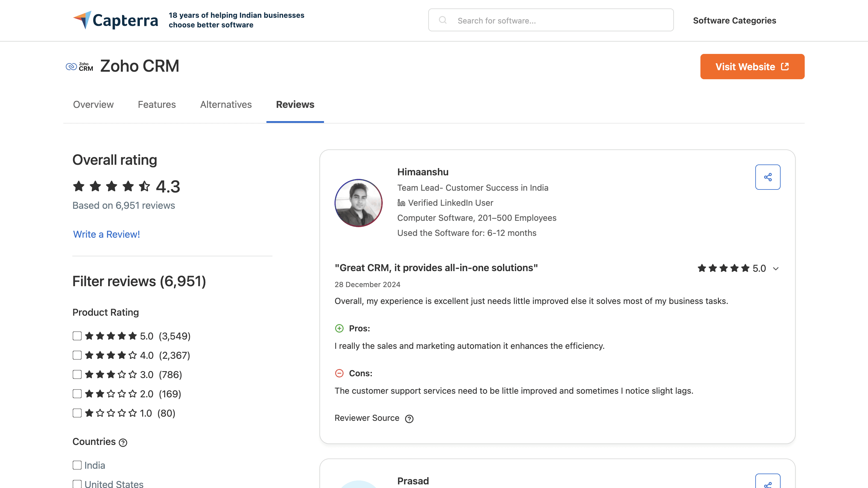Screen dimensions: 868x488
Task: Open the Software Categories menu
Action: point(734,20)
